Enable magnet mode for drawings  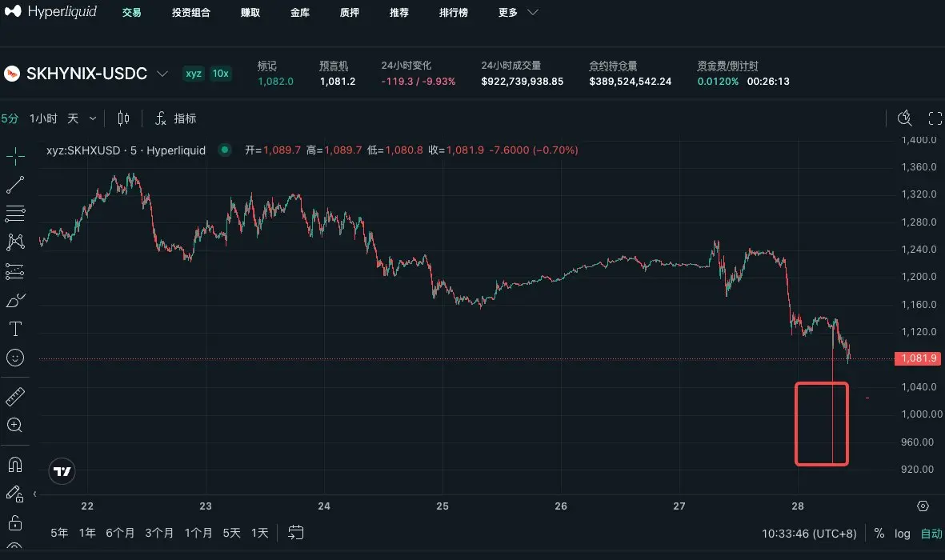pos(15,464)
